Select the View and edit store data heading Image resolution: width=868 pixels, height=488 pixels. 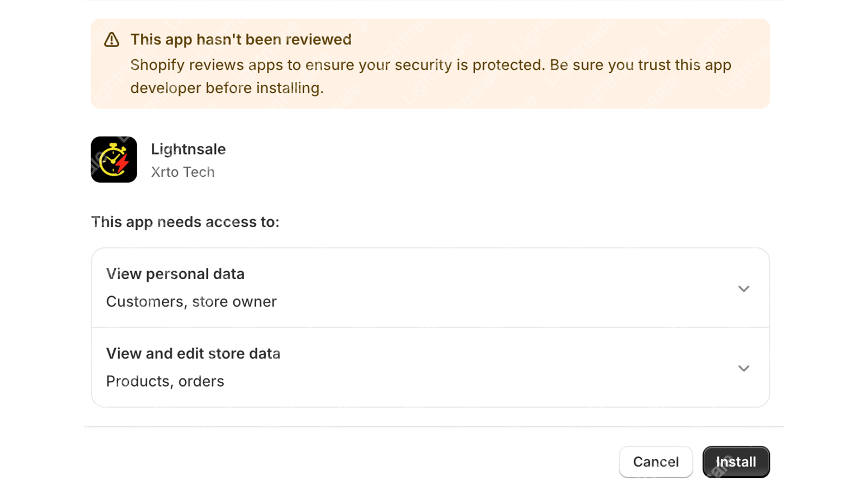[193, 354]
